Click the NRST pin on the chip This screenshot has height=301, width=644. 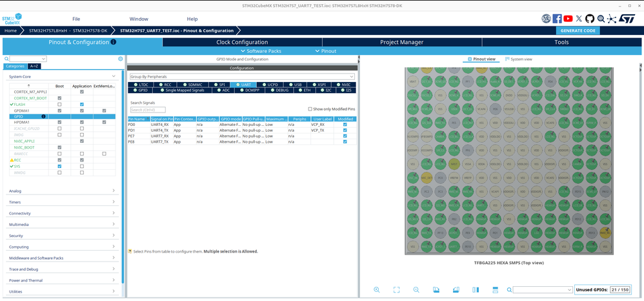click(454, 163)
